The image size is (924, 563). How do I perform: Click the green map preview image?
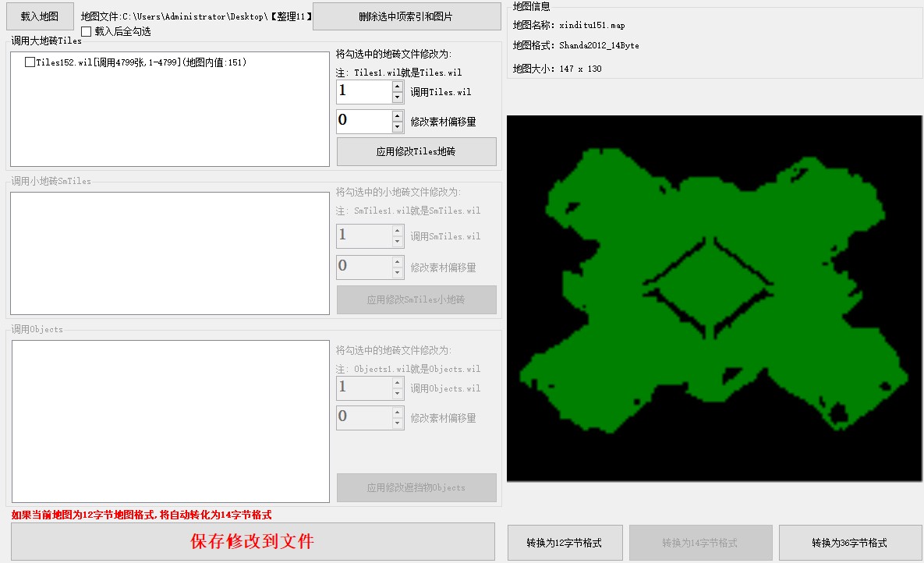713,298
